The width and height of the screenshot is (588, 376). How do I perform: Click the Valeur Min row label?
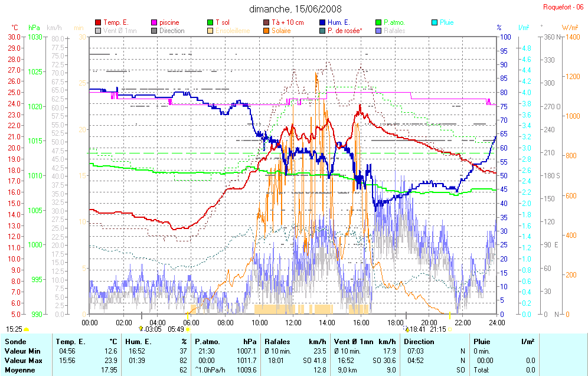[22, 351]
